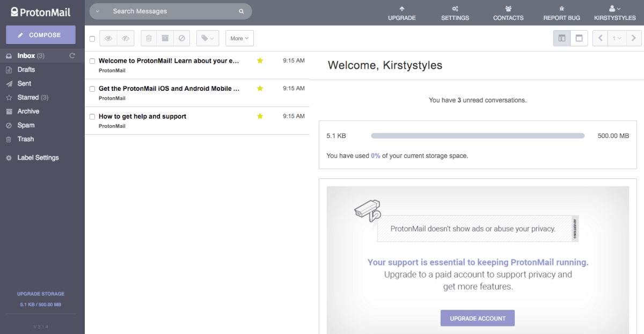644x334 pixels.
Task: Open the More dropdown
Action: [x=239, y=38]
